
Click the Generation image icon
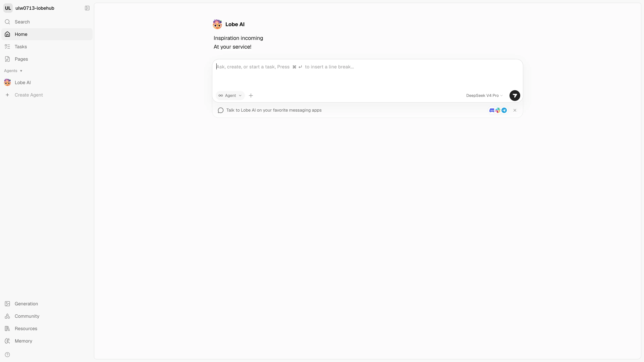(8, 304)
